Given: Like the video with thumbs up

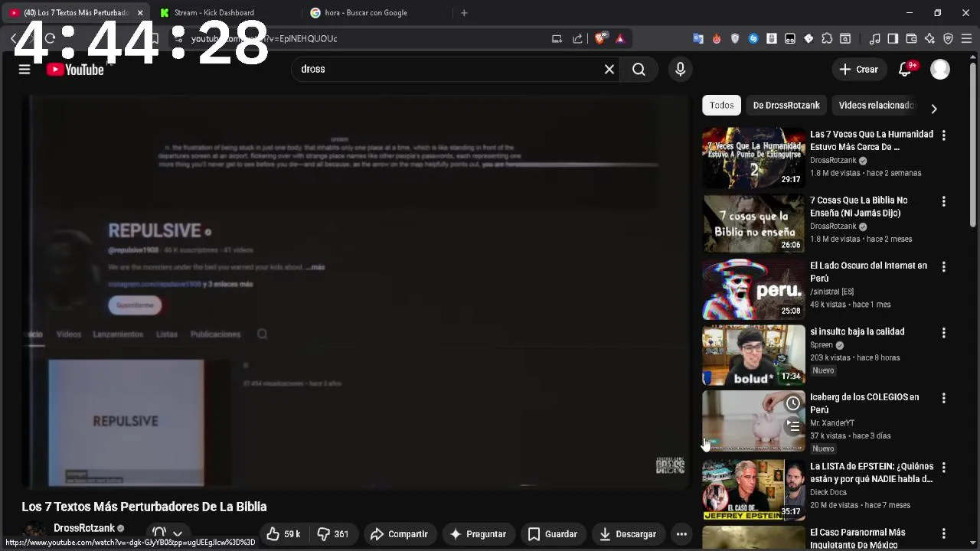Looking at the screenshot, I should (283, 534).
